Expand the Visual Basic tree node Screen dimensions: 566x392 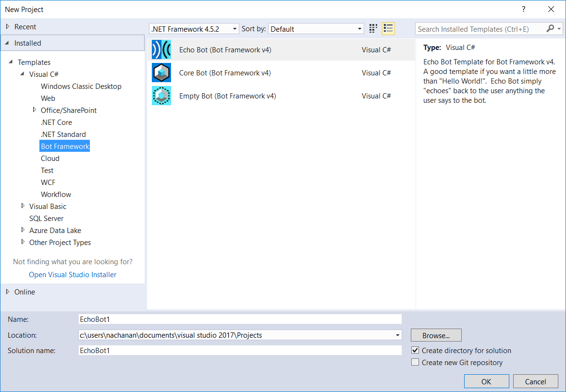[23, 206]
